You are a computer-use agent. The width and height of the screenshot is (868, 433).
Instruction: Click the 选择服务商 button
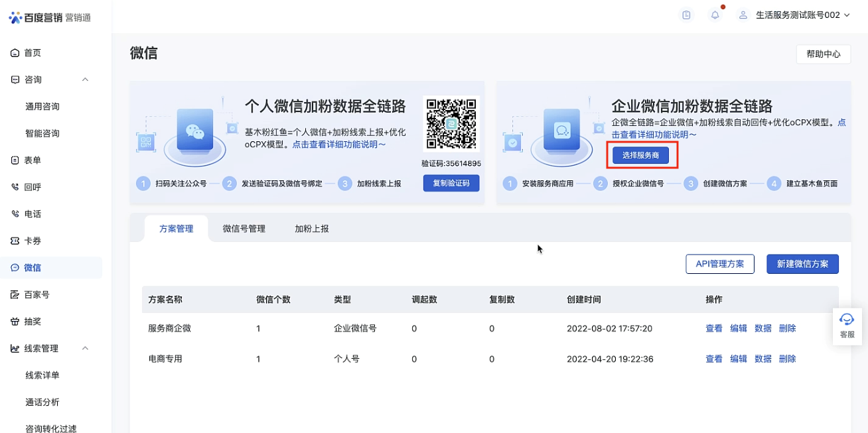coord(640,155)
